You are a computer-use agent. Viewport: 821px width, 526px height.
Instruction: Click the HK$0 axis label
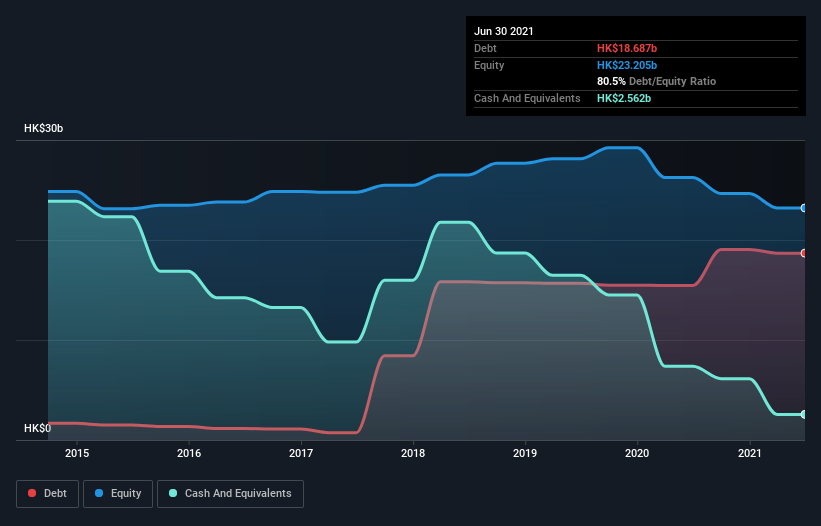pyautogui.click(x=38, y=429)
